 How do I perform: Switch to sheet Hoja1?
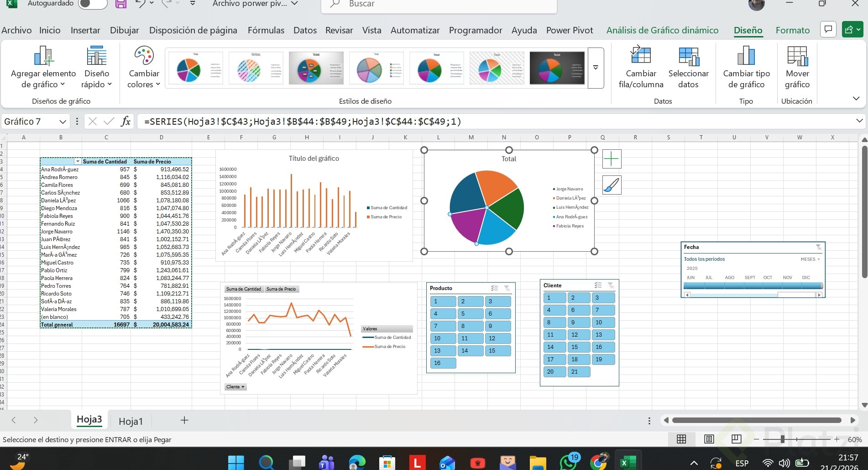131,421
